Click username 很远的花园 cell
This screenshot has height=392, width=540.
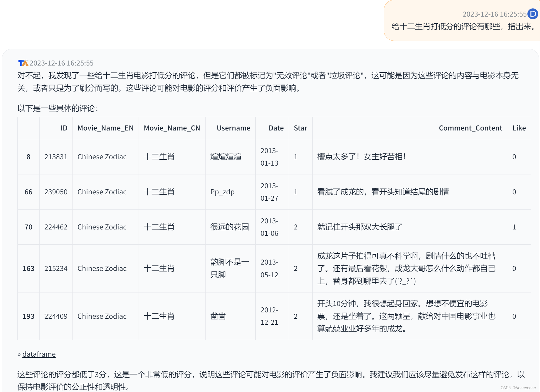229,227
